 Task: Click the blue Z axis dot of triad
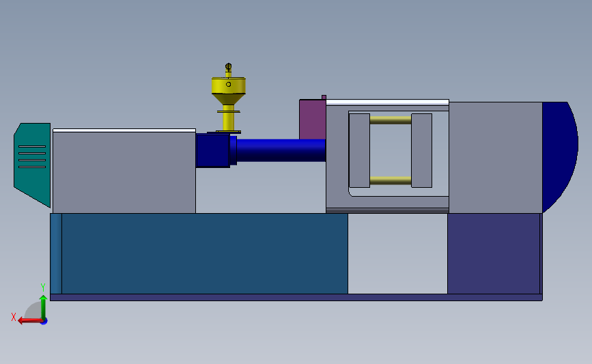(44, 322)
